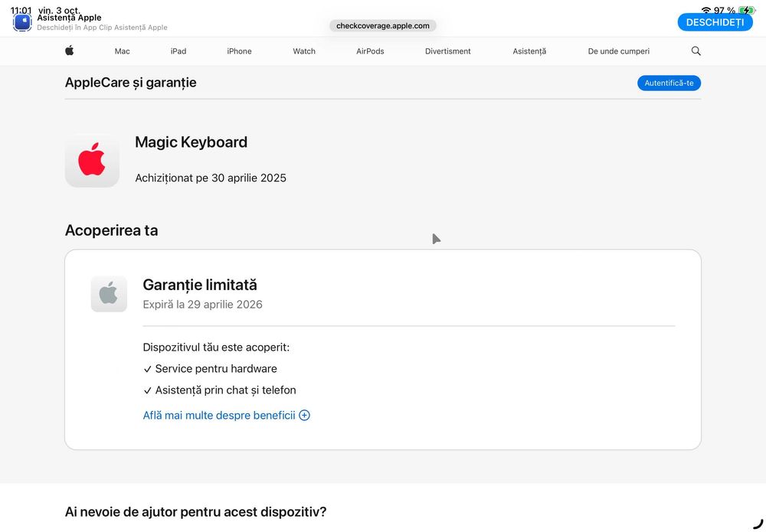Tap the Wi-Fi status icon
Image resolution: width=766 pixels, height=532 pixels.
[705, 11]
